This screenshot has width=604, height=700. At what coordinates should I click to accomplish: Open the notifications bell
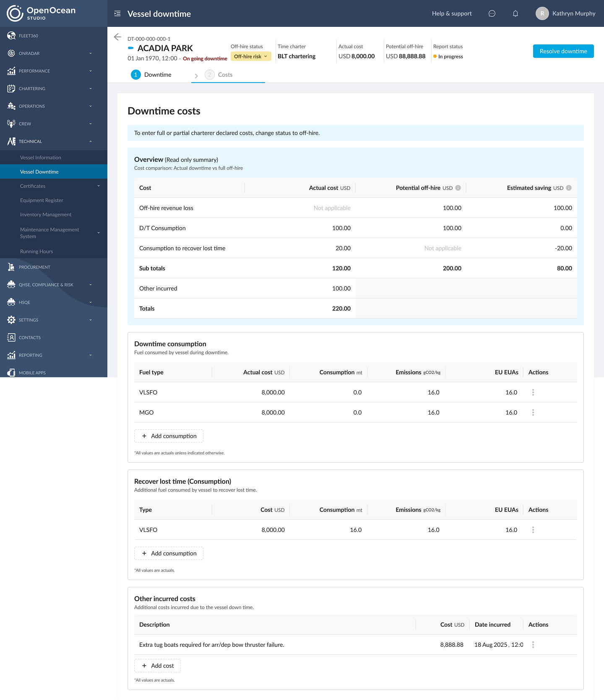(515, 14)
